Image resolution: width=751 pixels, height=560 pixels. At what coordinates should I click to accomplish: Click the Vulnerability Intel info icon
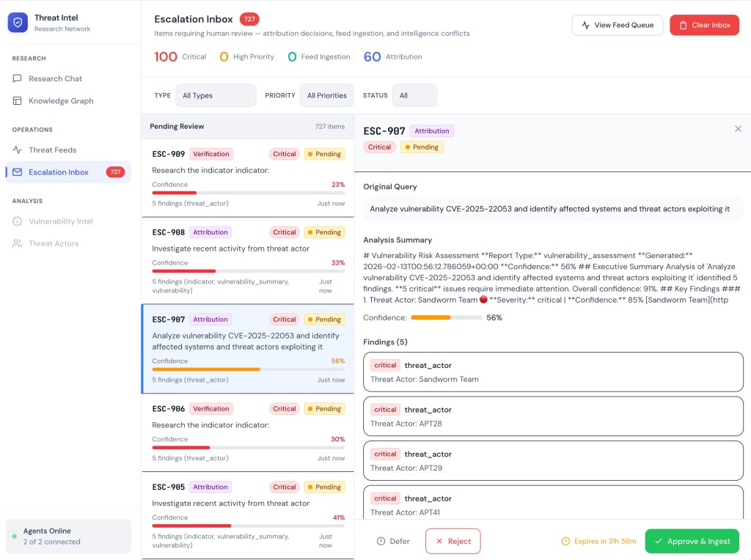pyautogui.click(x=17, y=221)
